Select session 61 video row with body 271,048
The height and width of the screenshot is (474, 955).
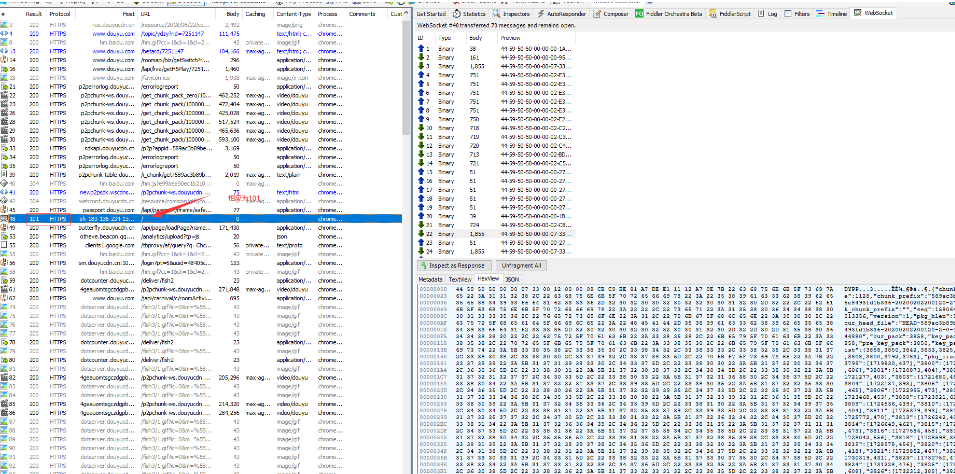[201, 289]
